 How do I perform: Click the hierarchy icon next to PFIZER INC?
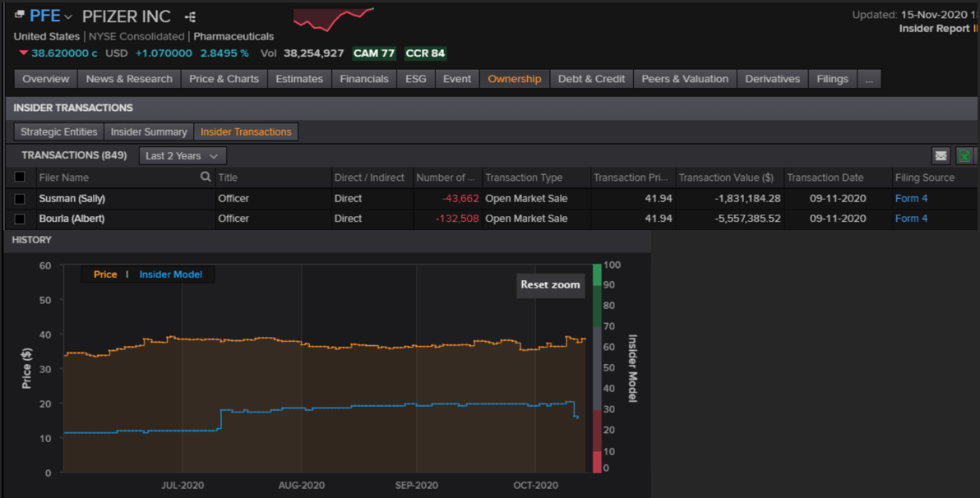tap(191, 17)
